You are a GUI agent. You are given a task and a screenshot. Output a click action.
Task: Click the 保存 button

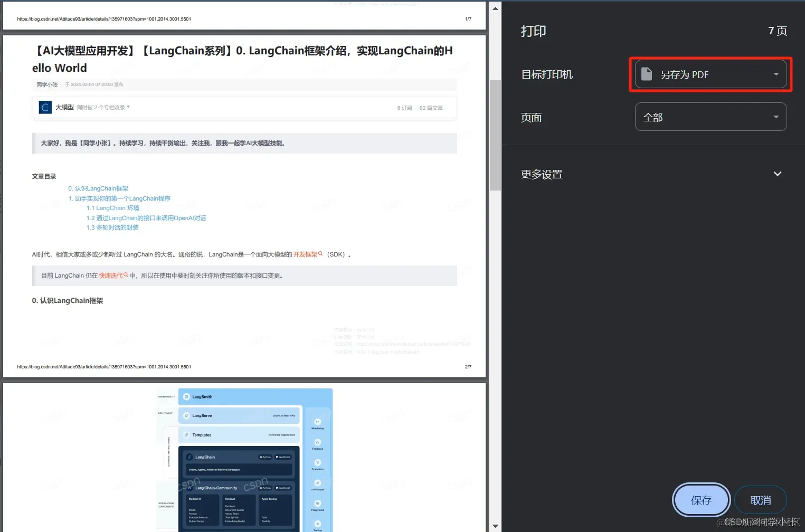(x=701, y=500)
